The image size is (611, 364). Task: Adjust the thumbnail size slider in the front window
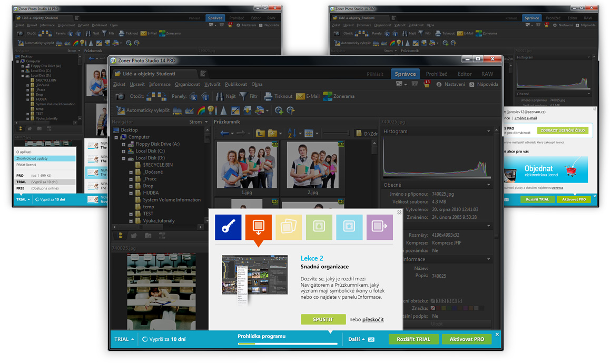pos(336,133)
